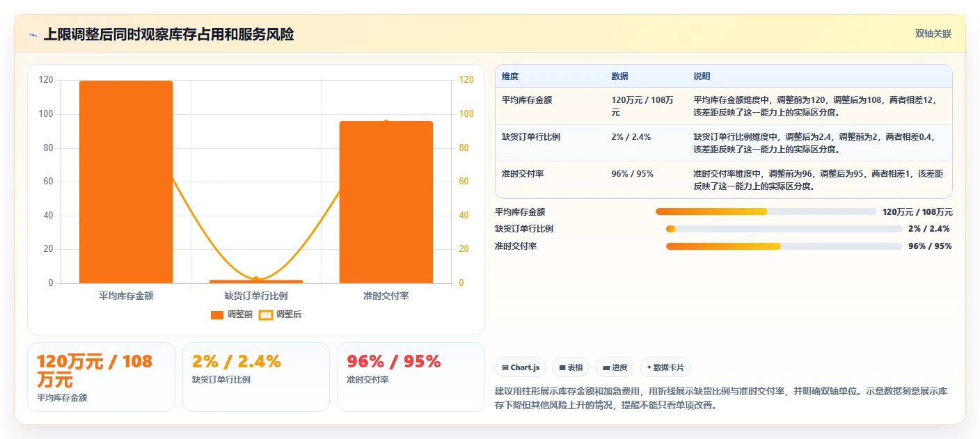The width and height of the screenshot is (980, 439).
Task: Click x-axis label 准时交付率 under chart
Action: coord(386,296)
